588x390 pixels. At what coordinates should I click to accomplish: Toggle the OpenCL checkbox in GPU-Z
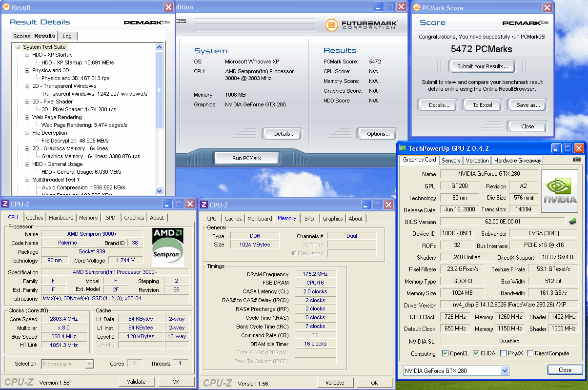445,353
